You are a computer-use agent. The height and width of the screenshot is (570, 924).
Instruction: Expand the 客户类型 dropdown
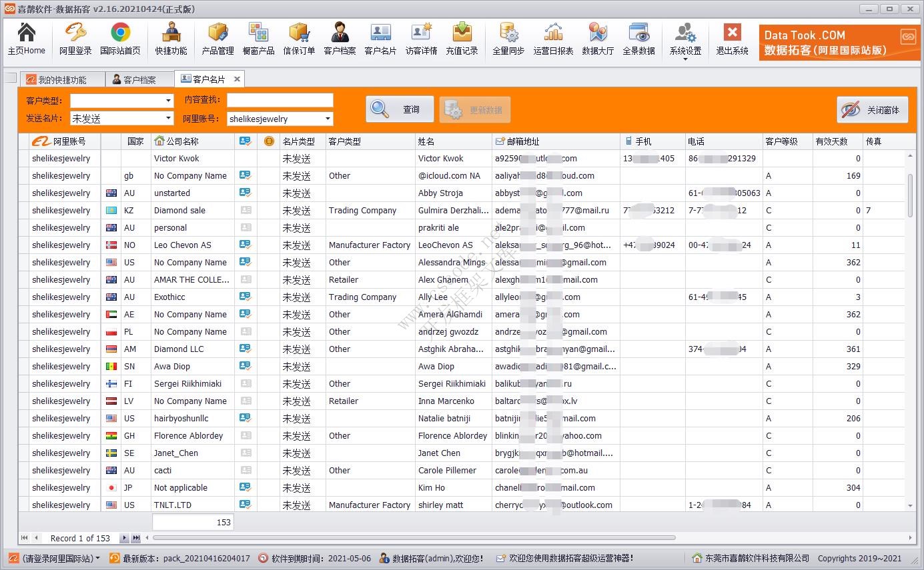coord(168,101)
